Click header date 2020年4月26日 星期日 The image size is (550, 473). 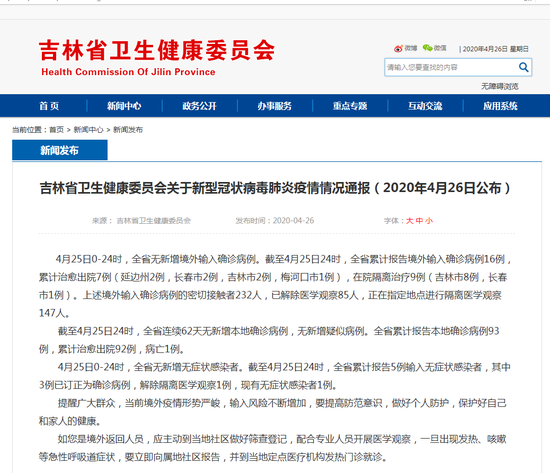click(495, 49)
